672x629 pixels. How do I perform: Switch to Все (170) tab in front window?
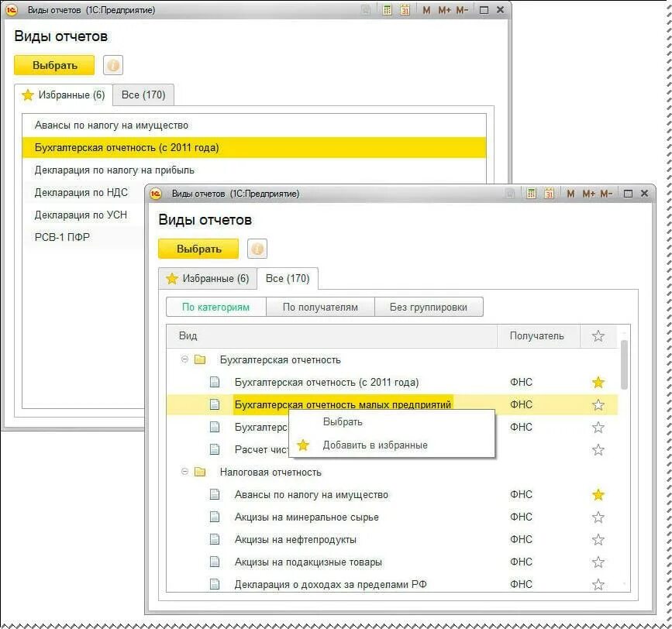click(288, 278)
